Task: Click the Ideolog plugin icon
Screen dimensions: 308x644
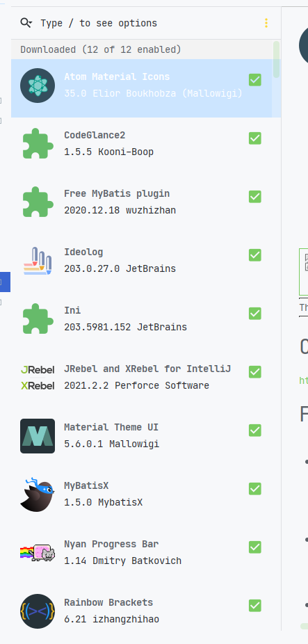Action: click(x=38, y=260)
